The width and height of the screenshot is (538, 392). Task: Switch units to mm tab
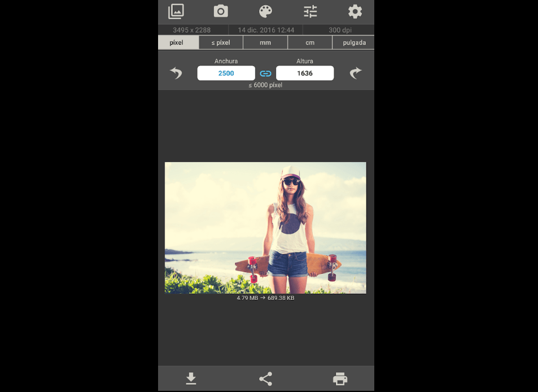pyautogui.click(x=265, y=42)
